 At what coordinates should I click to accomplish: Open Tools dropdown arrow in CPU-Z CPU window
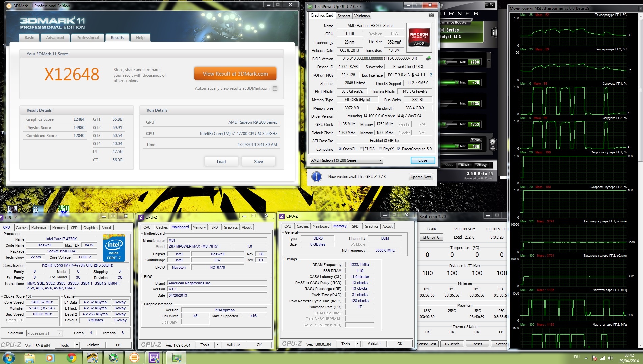[77, 345]
